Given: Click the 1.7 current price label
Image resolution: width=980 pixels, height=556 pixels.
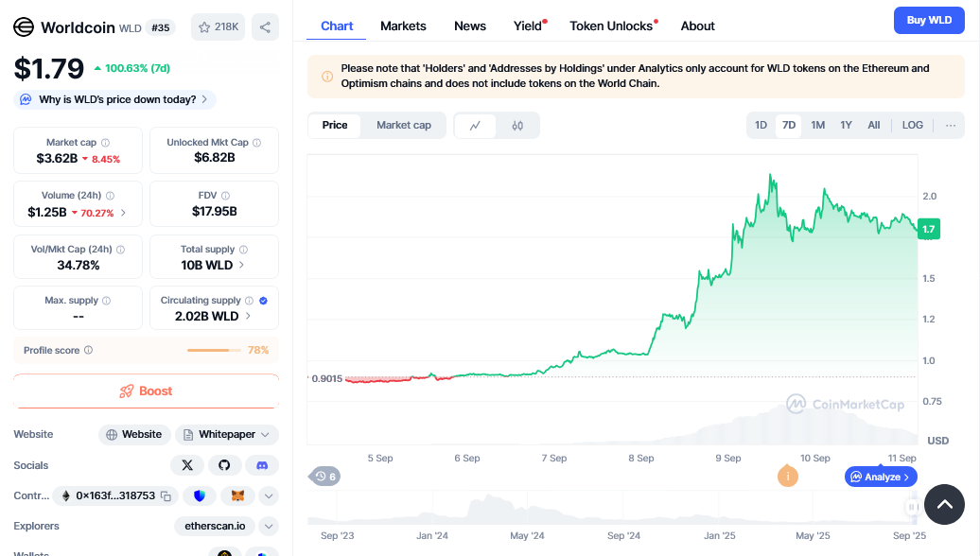Looking at the screenshot, I should pos(929,229).
